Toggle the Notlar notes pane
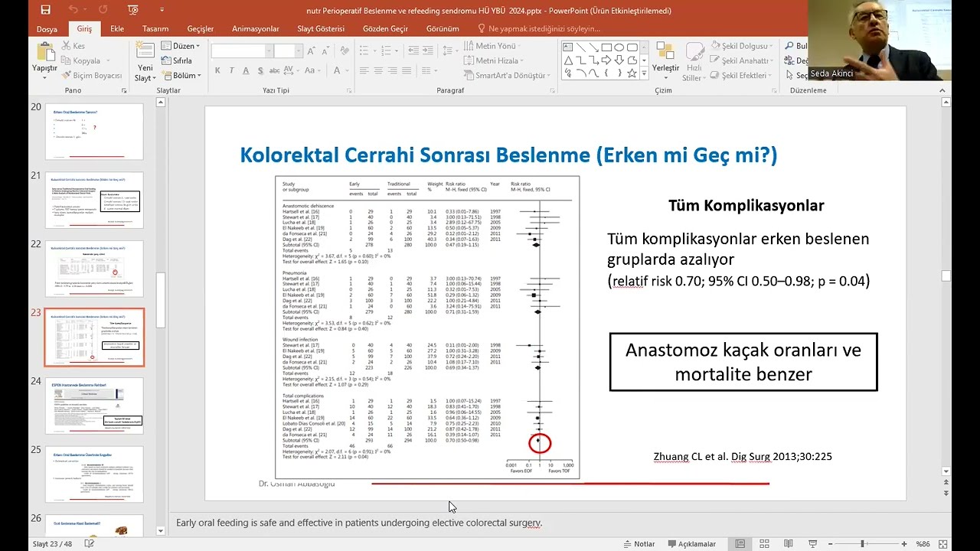The height and width of the screenshot is (551, 980). pos(638,544)
